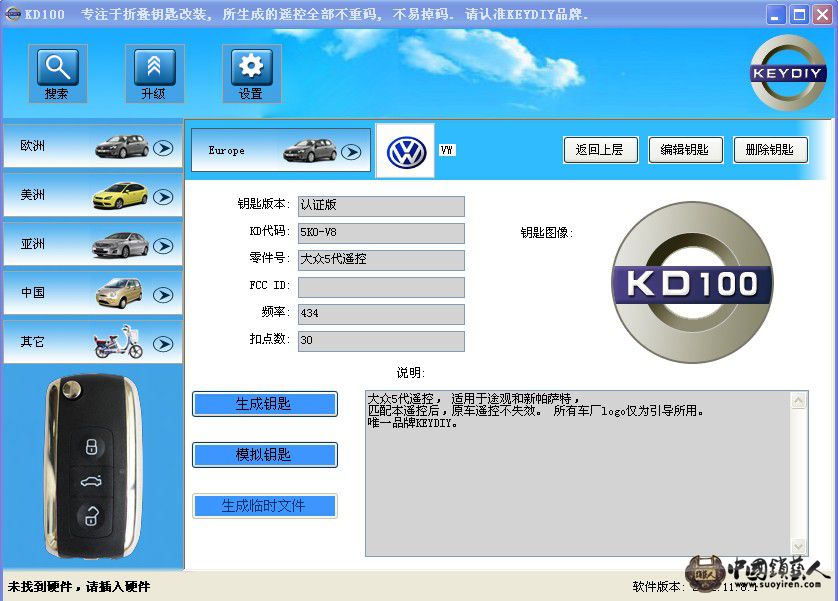Image resolution: width=838 pixels, height=601 pixels.
Task: Click the 未找到硬件 status bar message
Action: pos(79,587)
